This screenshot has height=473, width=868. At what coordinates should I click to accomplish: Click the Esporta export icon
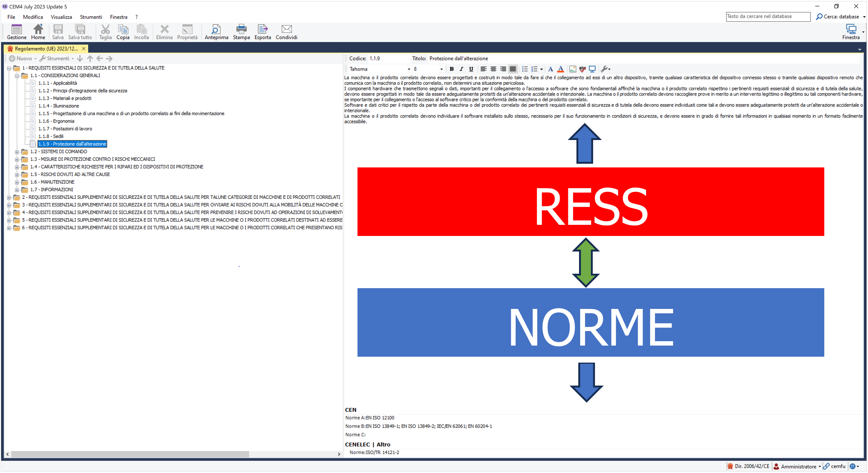tap(263, 32)
